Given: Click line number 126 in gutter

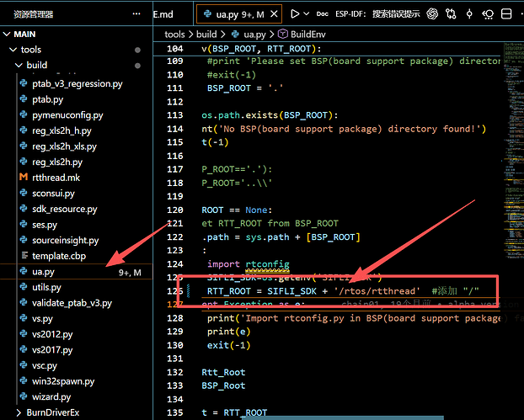Looking at the screenshot, I should coord(174,291).
